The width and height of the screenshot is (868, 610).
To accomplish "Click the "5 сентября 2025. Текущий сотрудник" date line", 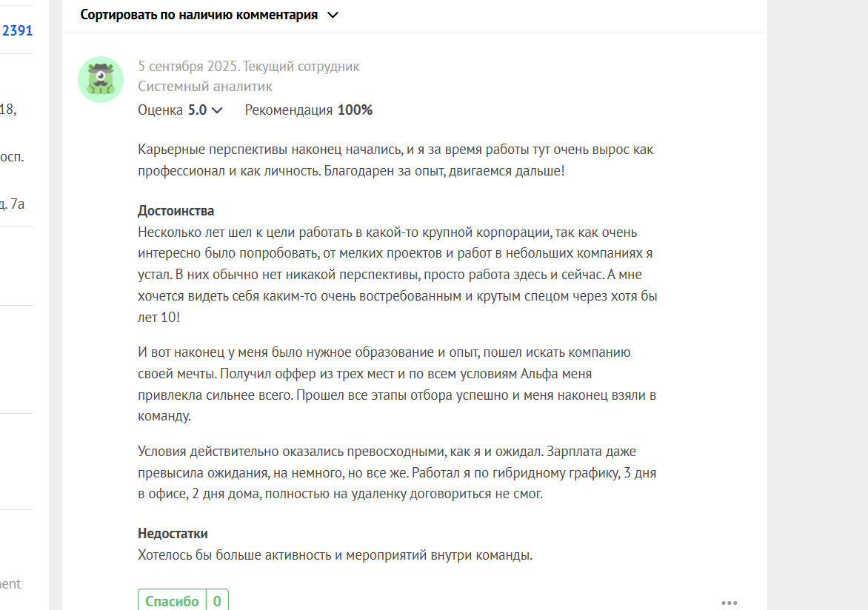I will 249,67.
